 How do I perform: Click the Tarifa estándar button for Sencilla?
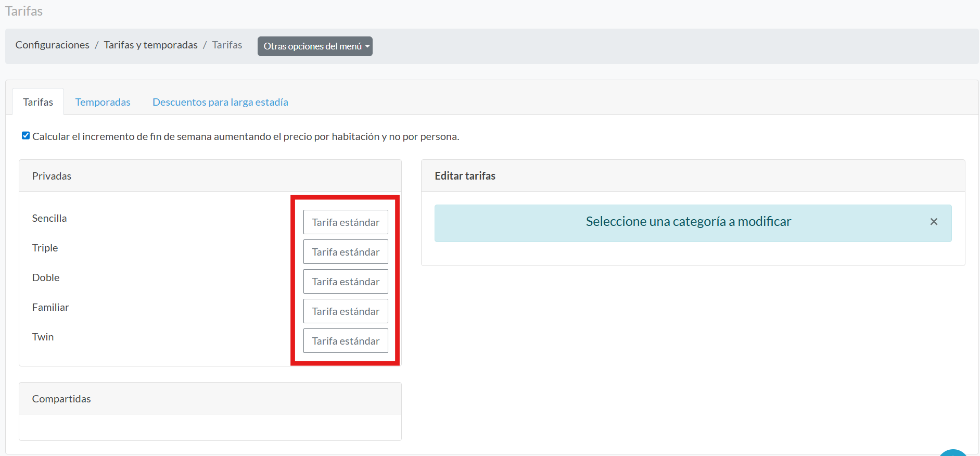click(x=346, y=222)
